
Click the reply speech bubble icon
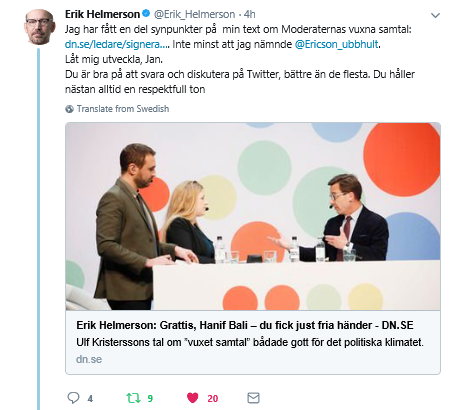tap(73, 398)
